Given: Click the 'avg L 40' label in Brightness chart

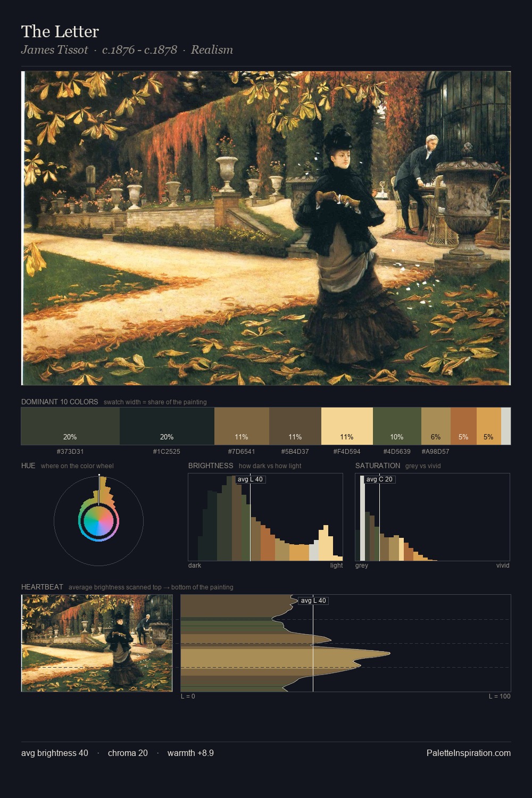Looking at the screenshot, I should (250, 479).
